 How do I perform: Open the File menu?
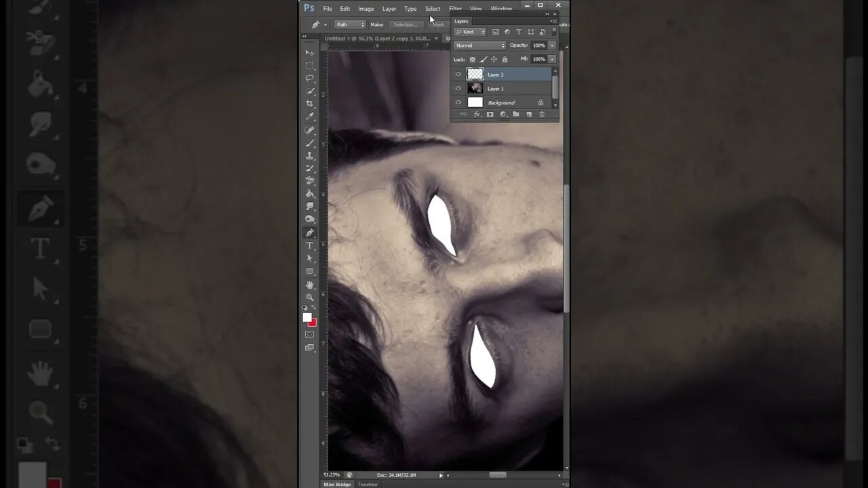(328, 9)
